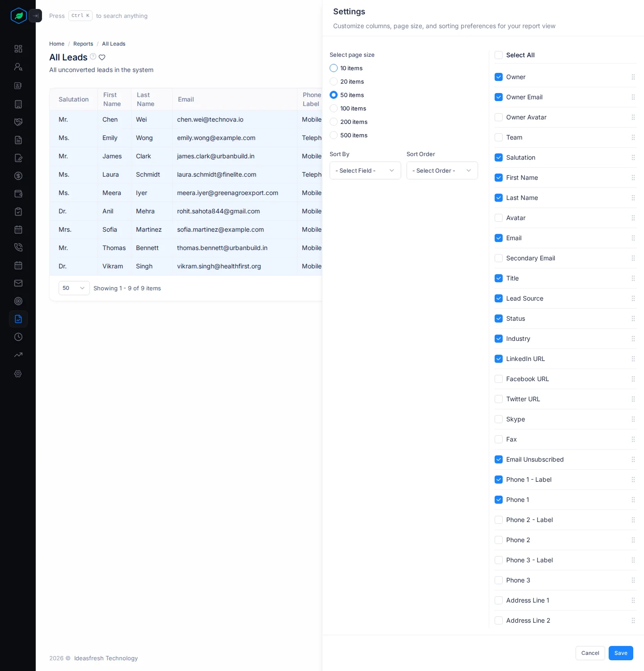Open the leads person-search icon in sidebar
The height and width of the screenshot is (671, 644).
point(18,67)
